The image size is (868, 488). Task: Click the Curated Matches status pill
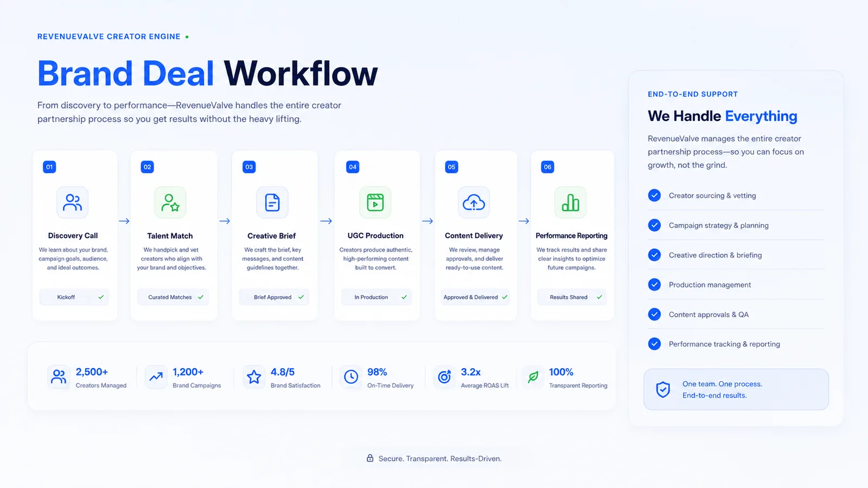[174, 297]
